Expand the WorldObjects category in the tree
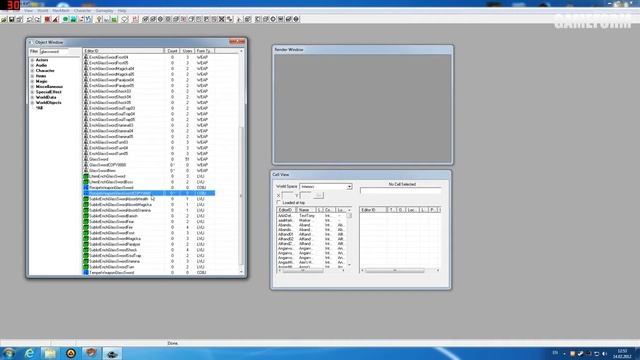The width and height of the screenshot is (640, 360). 32,102
